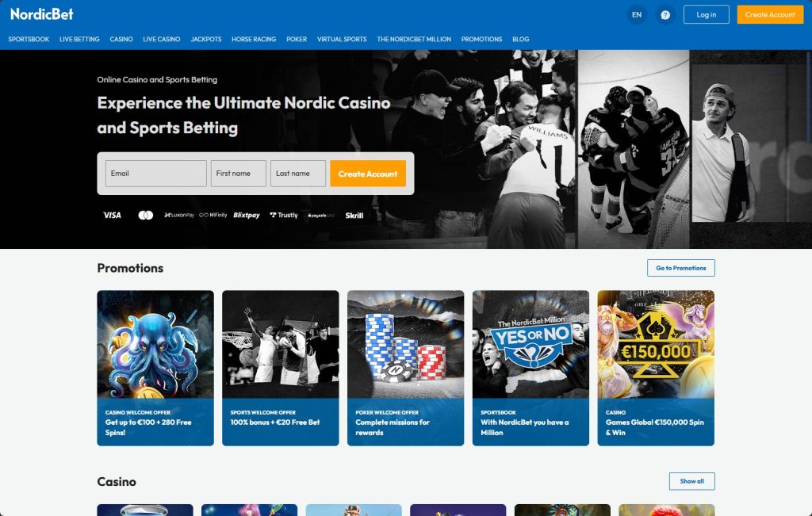The height and width of the screenshot is (516, 812).
Task: Open the Yes or No Million card
Action: 530,368
